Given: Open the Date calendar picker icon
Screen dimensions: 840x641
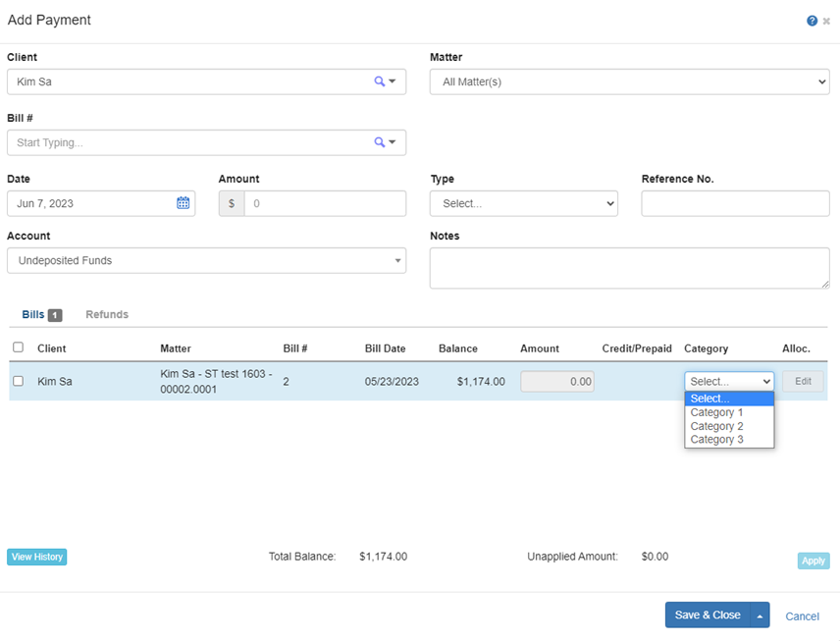Looking at the screenshot, I should coord(184,203).
